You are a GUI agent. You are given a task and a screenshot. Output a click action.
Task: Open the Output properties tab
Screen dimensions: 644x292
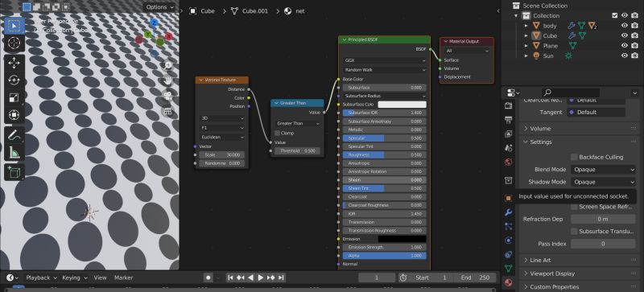[x=509, y=120]
